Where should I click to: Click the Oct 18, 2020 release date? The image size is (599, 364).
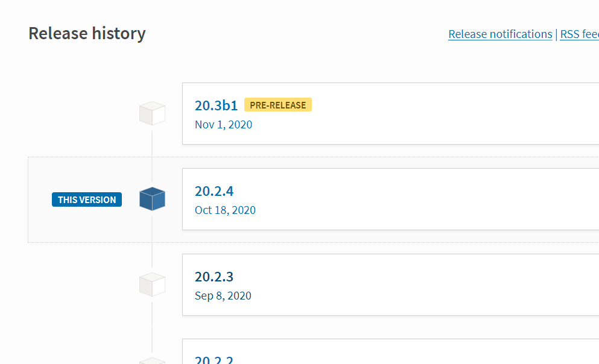pyautogui.click(x=225, y=210)
